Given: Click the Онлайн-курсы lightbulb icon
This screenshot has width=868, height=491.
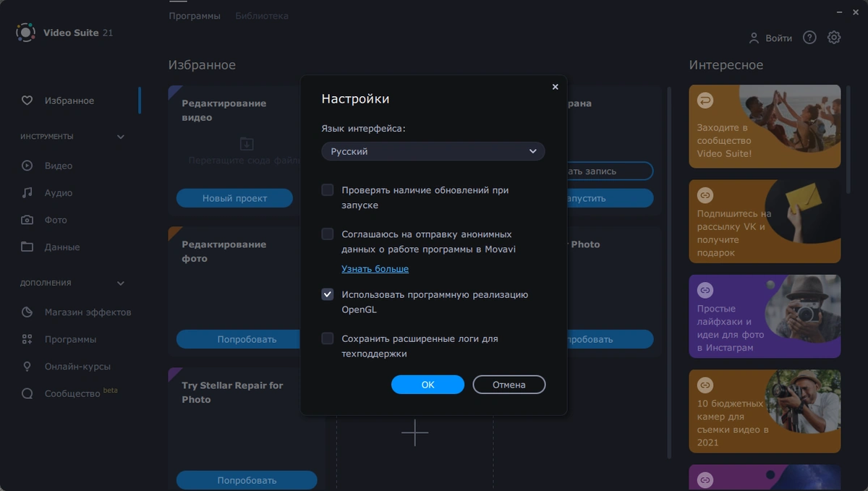Looking at the screenshot, I should [x=27, y=367].
